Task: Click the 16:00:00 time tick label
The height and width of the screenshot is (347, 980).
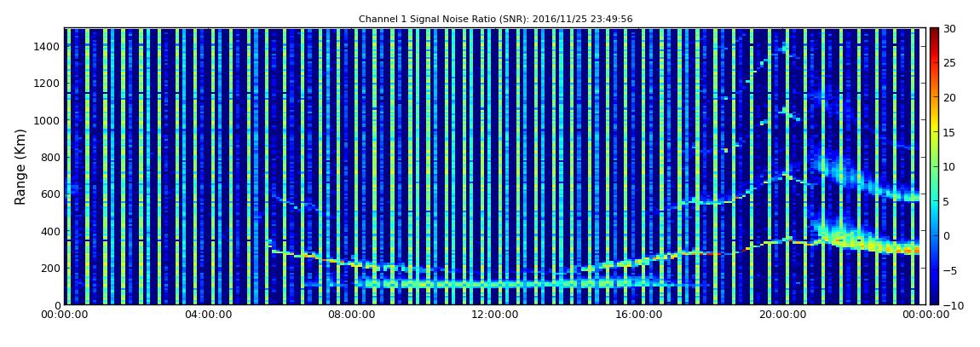Action: [638, 315]
